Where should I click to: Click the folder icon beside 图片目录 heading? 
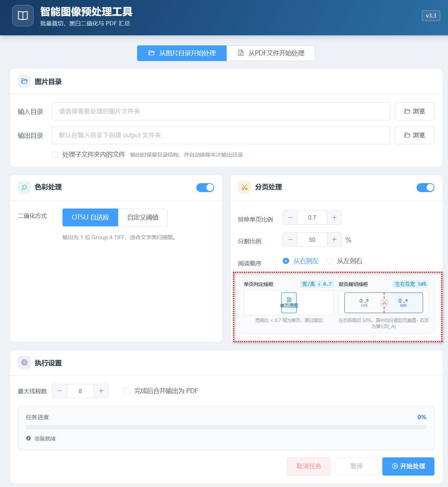point(24,81)
